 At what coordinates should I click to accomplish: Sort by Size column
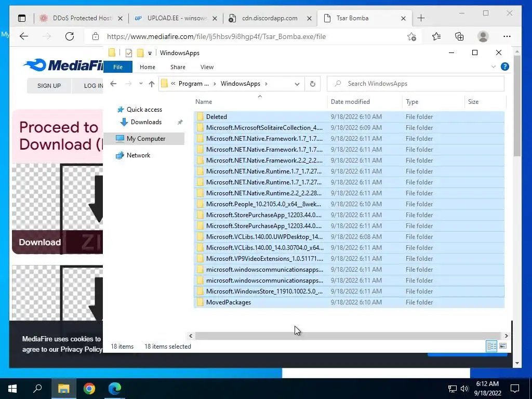click(485, 102)
